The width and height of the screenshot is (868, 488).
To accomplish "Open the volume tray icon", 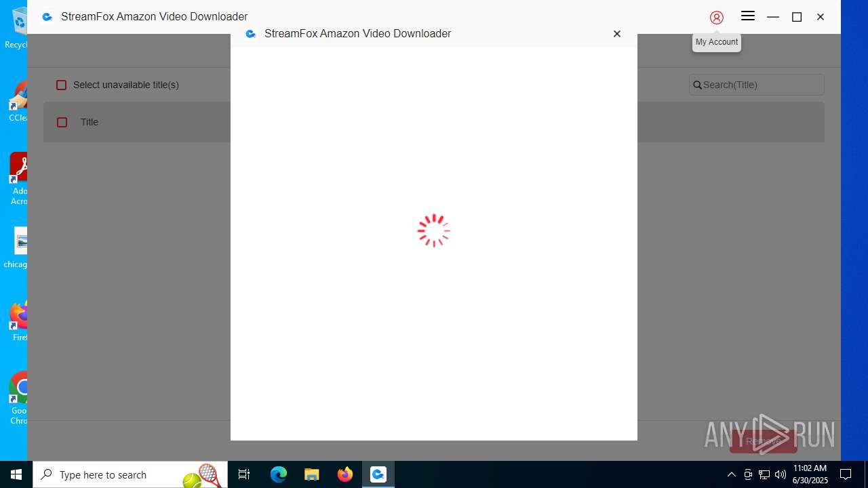I will tap(781, 474).
